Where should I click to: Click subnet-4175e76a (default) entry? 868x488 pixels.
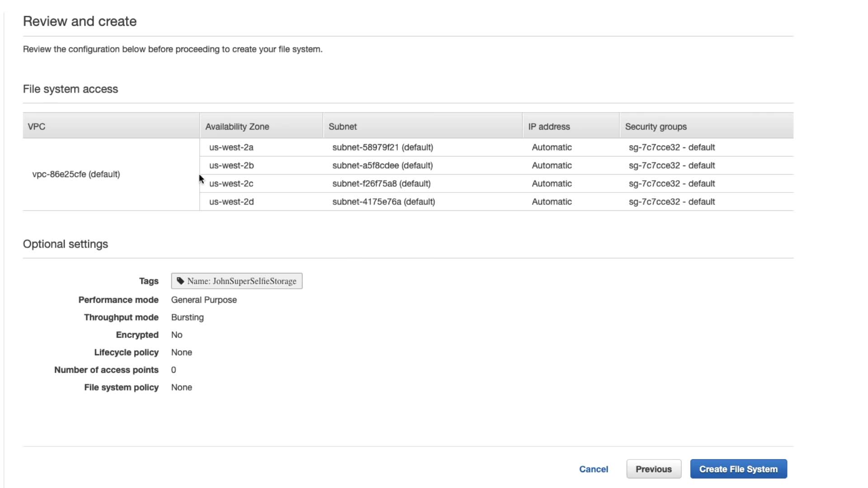tap(383, 202)
